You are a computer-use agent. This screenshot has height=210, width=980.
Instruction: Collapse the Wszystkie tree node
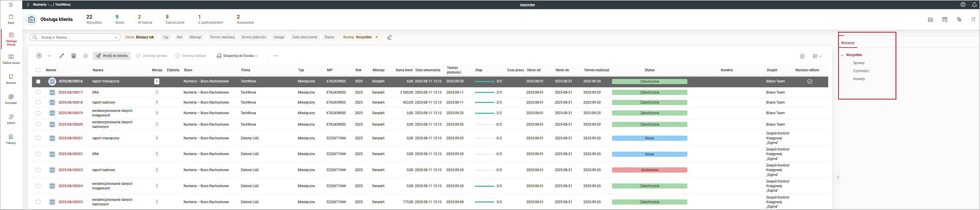tap(842, 55)
